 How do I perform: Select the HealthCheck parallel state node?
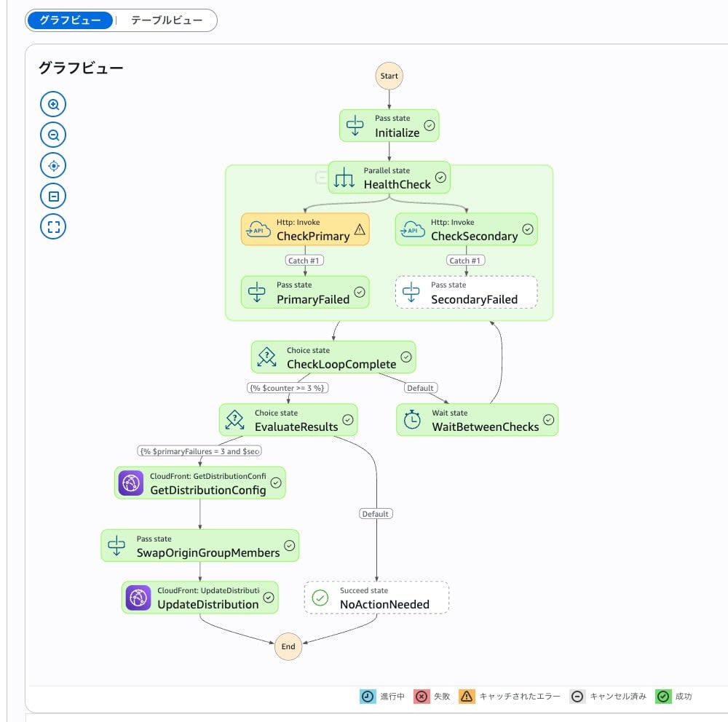tap(389, 178)
